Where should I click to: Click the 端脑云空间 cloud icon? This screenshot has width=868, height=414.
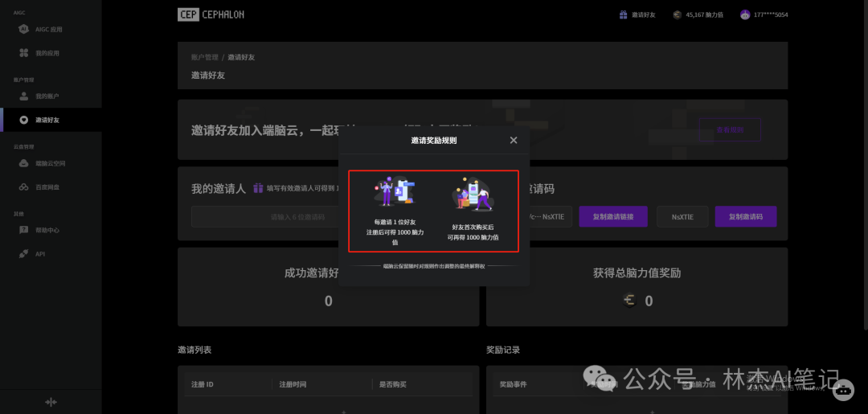point(24,163)
